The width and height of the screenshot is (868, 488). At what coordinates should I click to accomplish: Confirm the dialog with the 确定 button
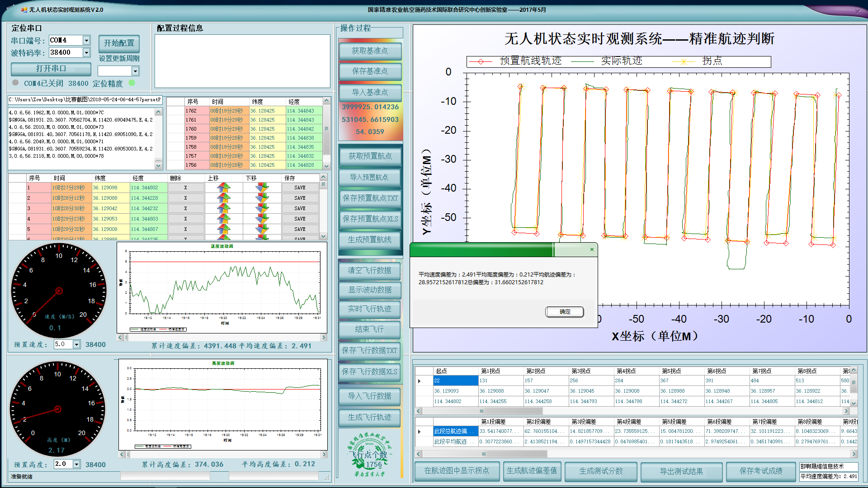click(x=565, y=312)
